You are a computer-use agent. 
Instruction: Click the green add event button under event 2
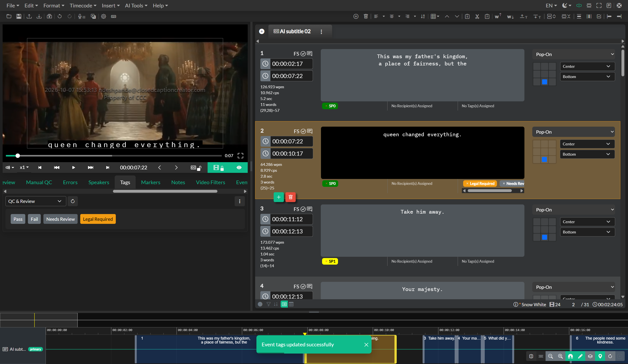(279, 197)
